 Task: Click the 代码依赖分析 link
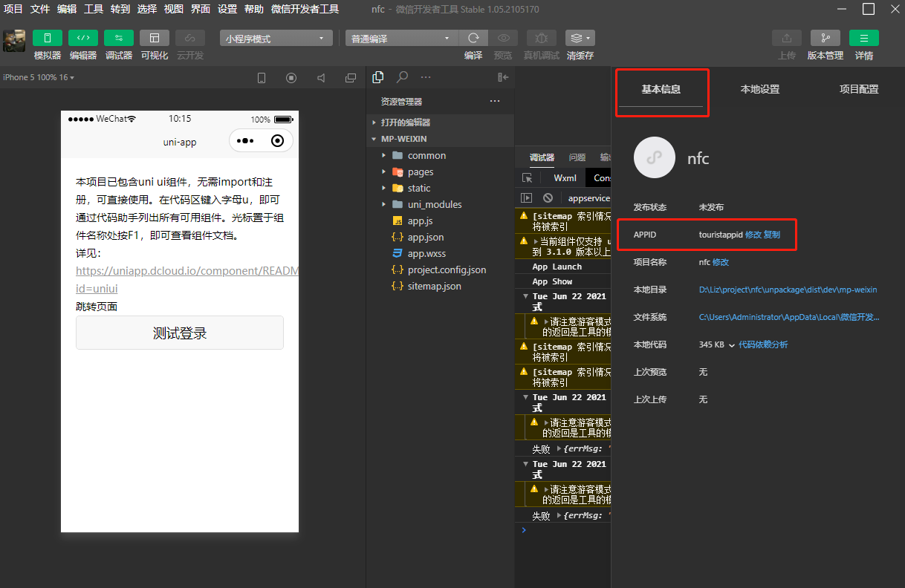pos(763,344)
